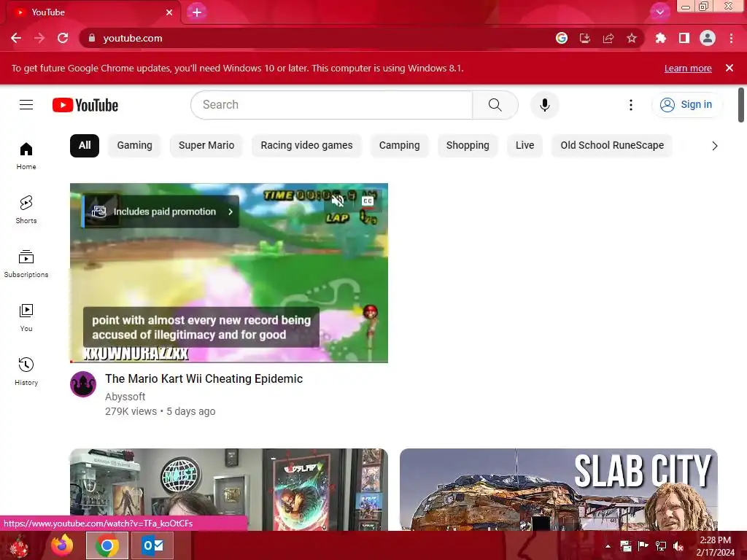This screenshot has width=747, height=560.
Task: Open the Chrome extensions puzzle icon
Action: [661, 38]
